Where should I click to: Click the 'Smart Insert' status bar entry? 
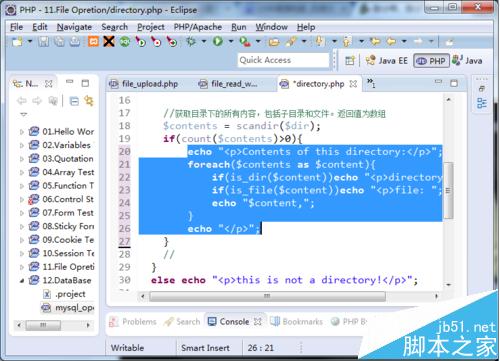tap(205, 348)
